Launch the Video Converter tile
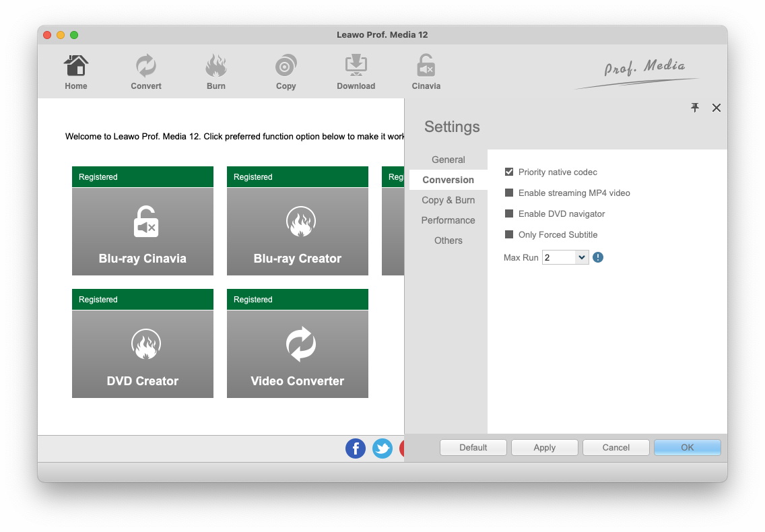 coord(298,354)
